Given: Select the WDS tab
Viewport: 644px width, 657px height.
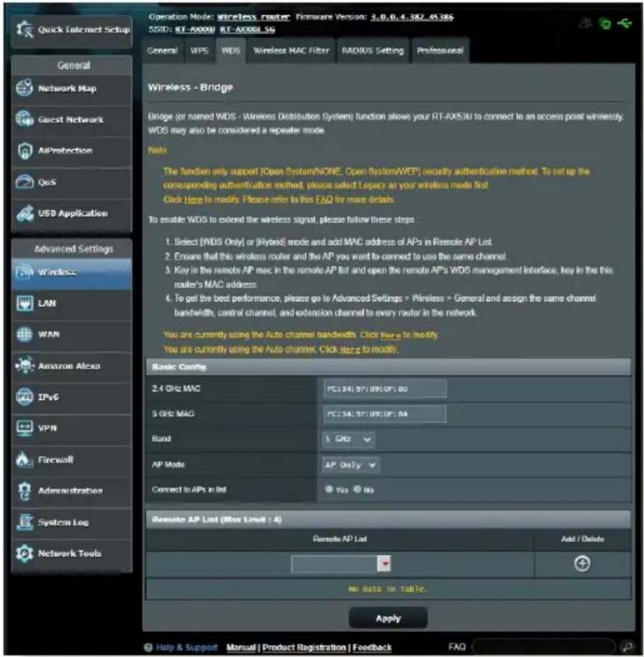Looking at the screenshot, I should (x=231, y=51).
